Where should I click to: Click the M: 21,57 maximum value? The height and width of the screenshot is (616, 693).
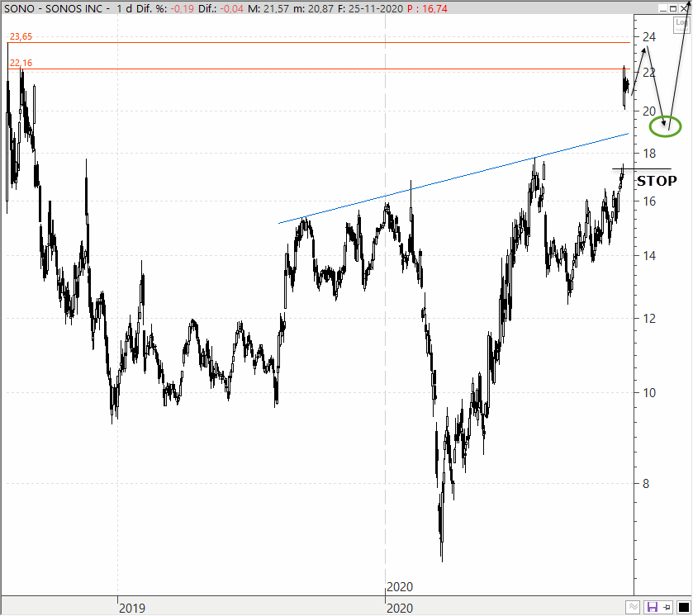point(268,9)
